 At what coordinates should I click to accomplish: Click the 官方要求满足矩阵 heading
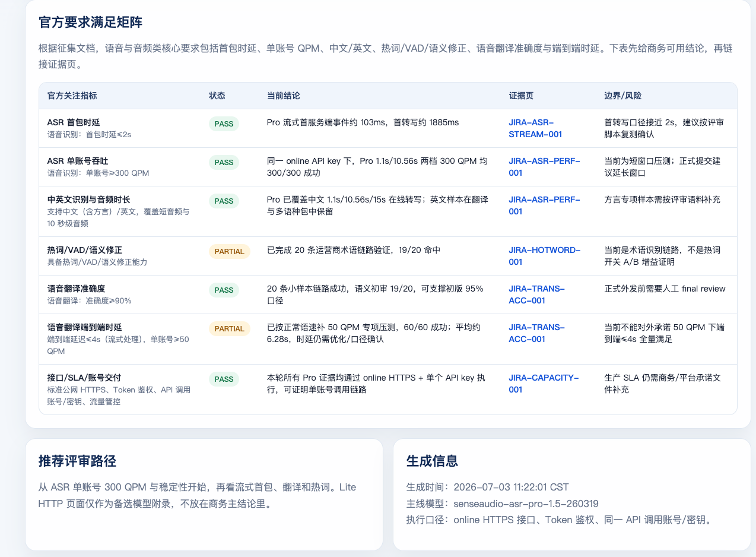90,23
